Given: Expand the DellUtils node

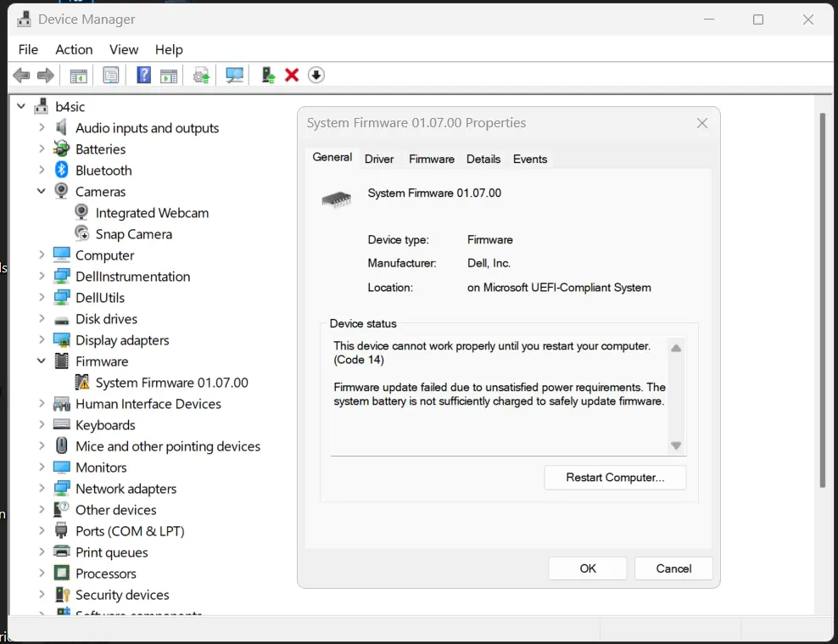Looking at the screenshot, I should coord(42,297).
